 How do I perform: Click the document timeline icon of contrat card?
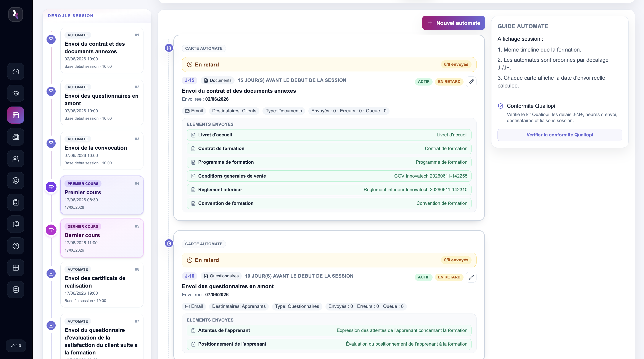point(169,48)
